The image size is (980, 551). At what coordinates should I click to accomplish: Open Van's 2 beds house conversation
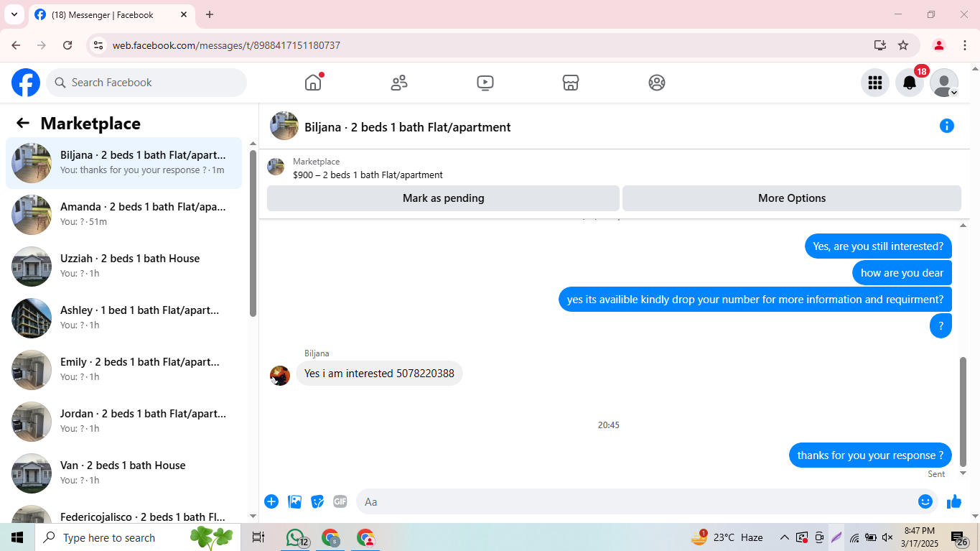123,473
